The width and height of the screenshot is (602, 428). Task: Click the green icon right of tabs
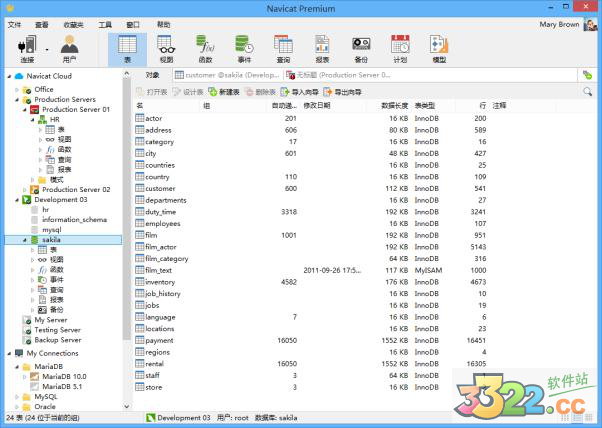coord(587,75)
